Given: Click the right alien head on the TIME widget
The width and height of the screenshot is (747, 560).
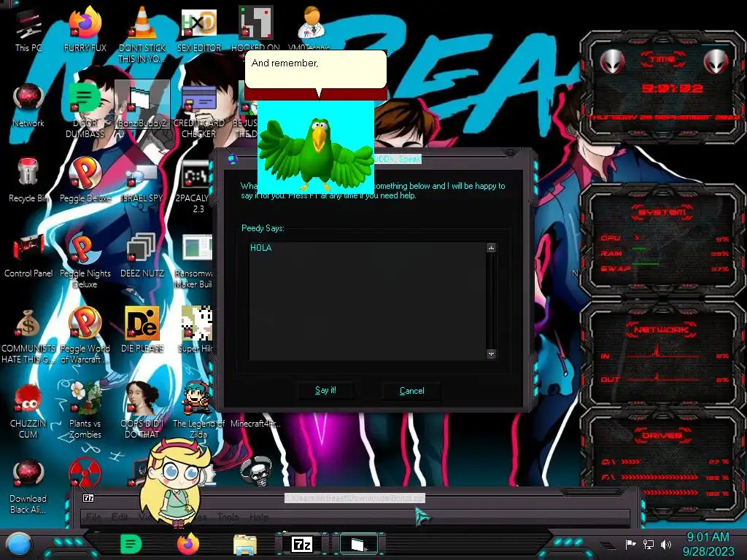Looking at the screenshot, I should click(x=716, y=61).
